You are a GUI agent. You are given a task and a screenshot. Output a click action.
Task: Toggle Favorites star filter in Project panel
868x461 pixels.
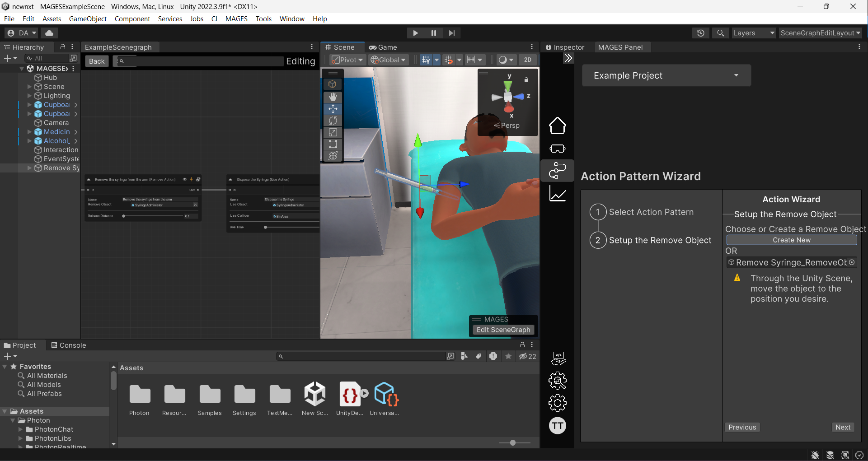coord(508,356)
